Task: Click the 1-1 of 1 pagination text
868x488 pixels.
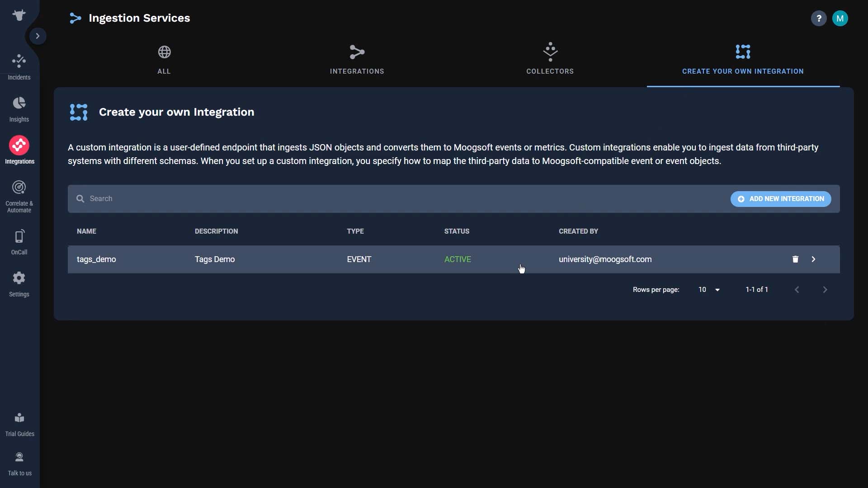Action: pyautogui.click(x=757, y=290)
